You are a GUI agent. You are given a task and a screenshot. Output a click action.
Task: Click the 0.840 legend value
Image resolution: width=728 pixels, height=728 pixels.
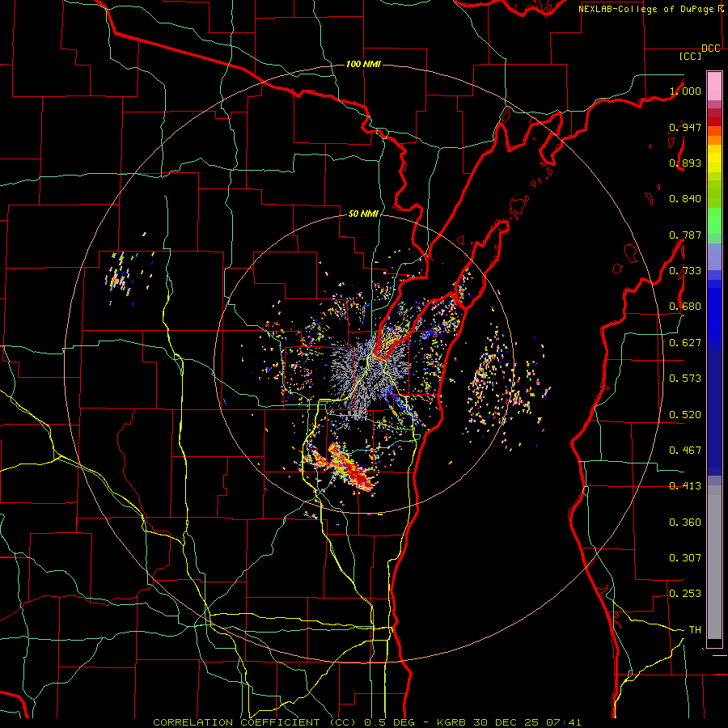[685, 199]
